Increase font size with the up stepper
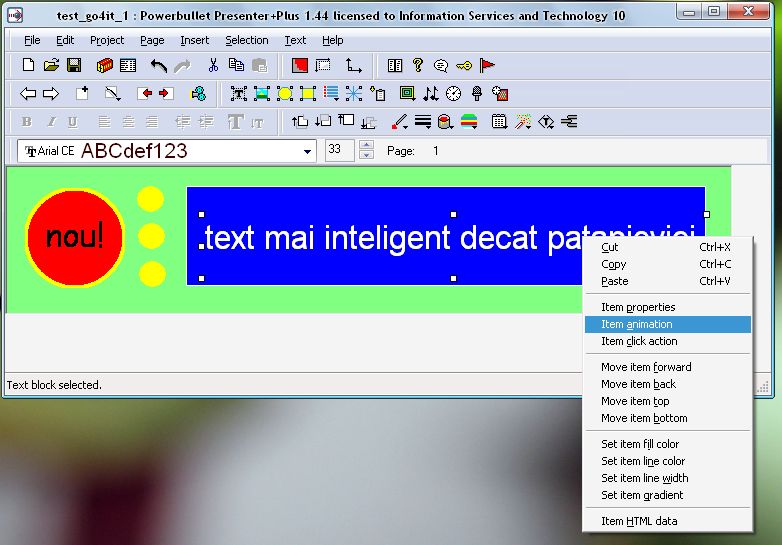This screenshot has width=782, height=545. tap(367, 145)
